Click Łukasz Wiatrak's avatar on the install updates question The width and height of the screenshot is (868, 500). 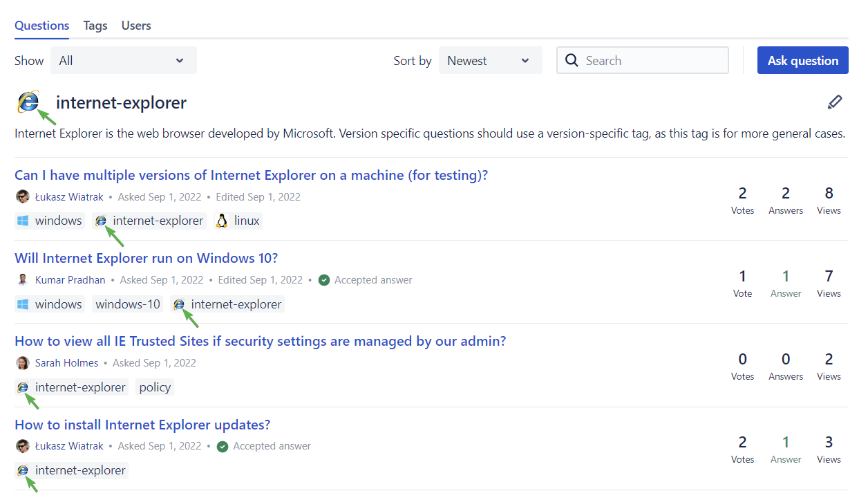pos(23,446)
